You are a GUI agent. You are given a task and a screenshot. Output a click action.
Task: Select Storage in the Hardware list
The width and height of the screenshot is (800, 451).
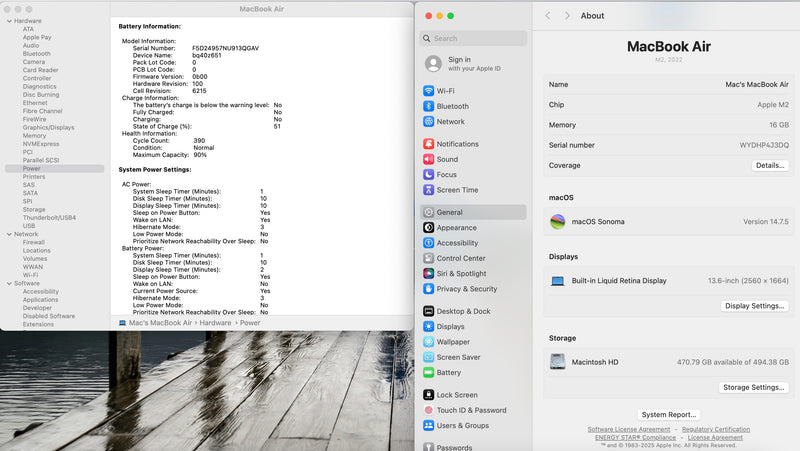click(x=34, y=209)
